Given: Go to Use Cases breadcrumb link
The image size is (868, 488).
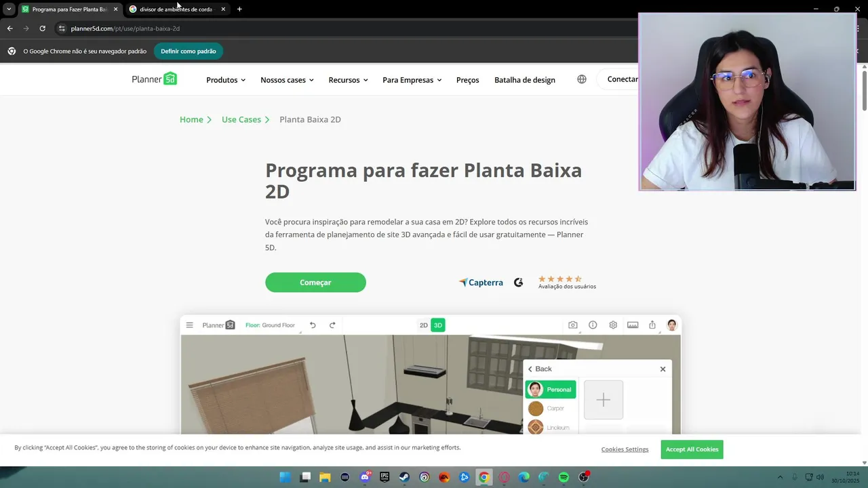Looking at the screenshot, I should [x=241, y=119].
